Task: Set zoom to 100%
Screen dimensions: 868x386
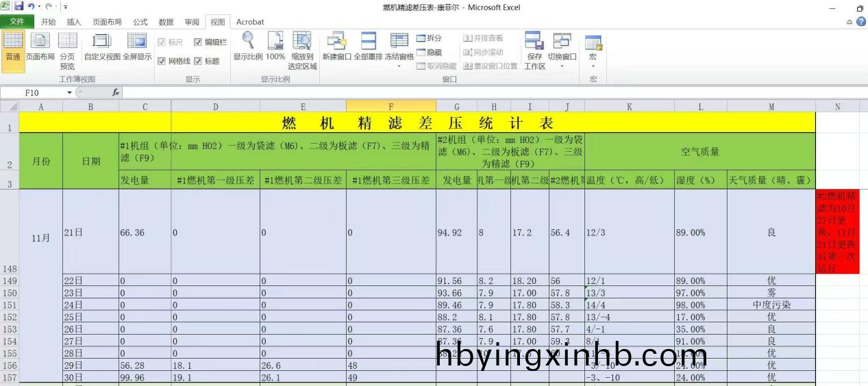Action: point(275,48)
